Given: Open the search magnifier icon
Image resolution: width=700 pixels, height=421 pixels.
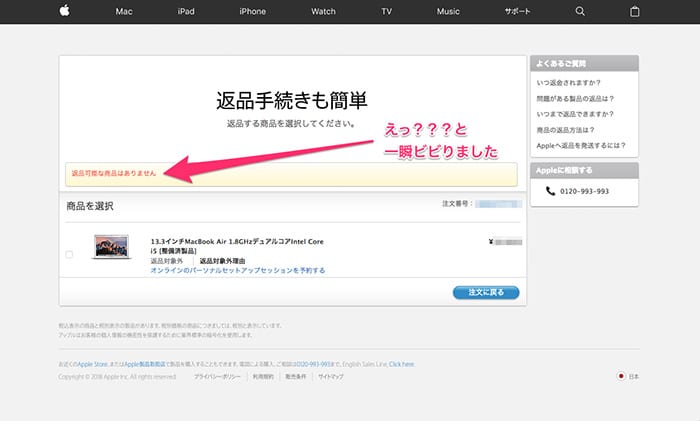Looking at the screenshot, I should coord(580,11).
